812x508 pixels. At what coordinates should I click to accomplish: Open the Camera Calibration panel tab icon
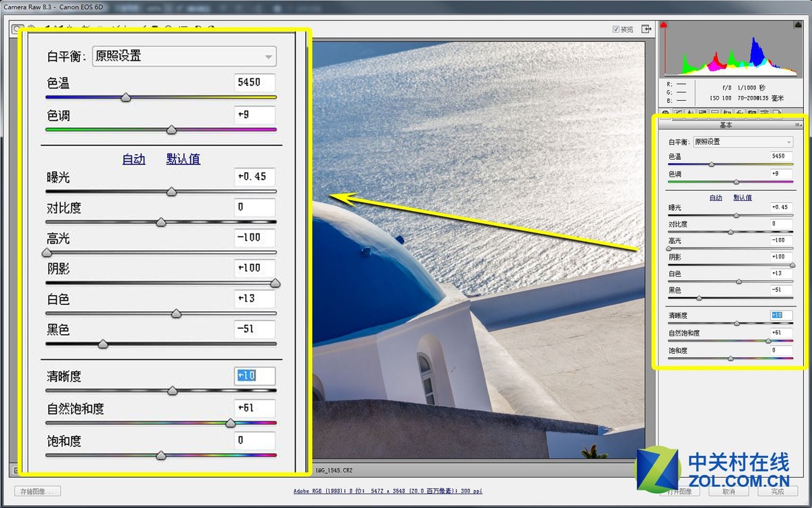pos(752,113)
